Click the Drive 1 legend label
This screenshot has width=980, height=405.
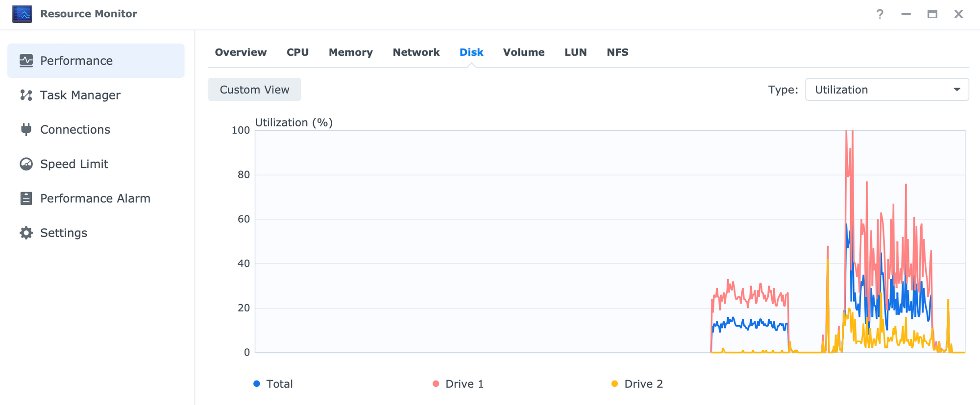coord(465,384)
